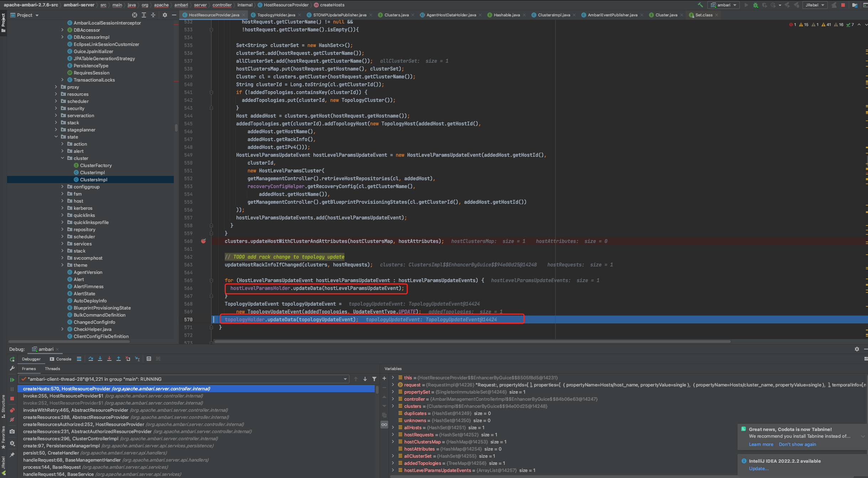Add new watch with plus icon
This screenshot has height=478, width=868.
(384, 378)
